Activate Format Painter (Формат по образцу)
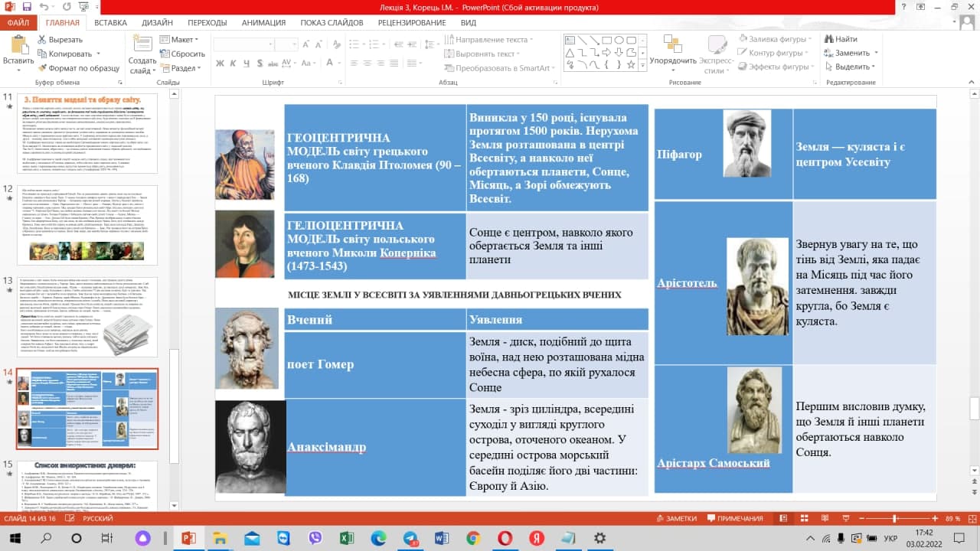Image resolution: width=980 pixels, height=551 pixels. pyautogui.click(x=78, y=68)
